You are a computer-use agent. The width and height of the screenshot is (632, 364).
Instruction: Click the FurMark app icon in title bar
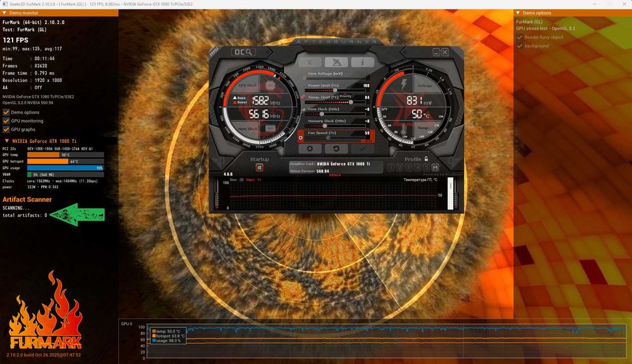(x=5, y=4)
